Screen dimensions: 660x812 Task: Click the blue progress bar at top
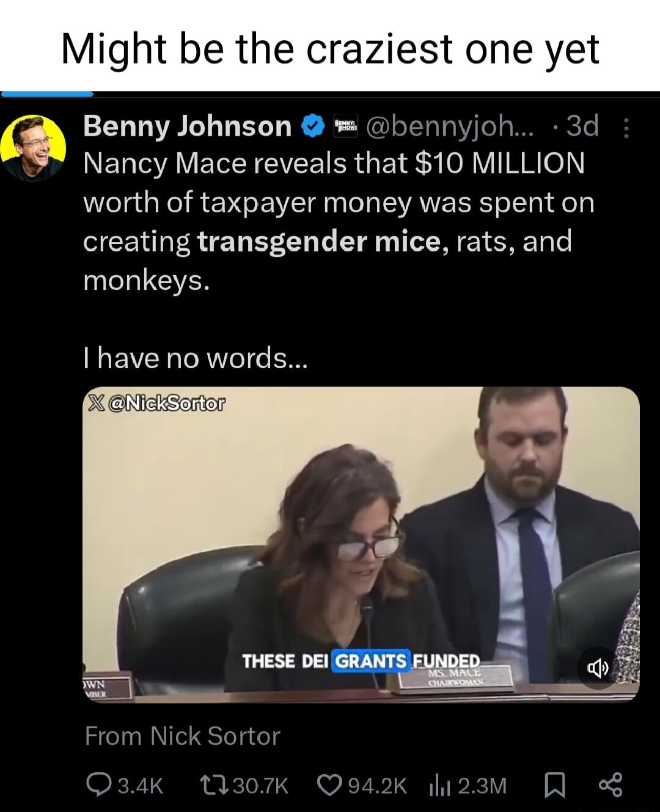click(x=47, y=94)
